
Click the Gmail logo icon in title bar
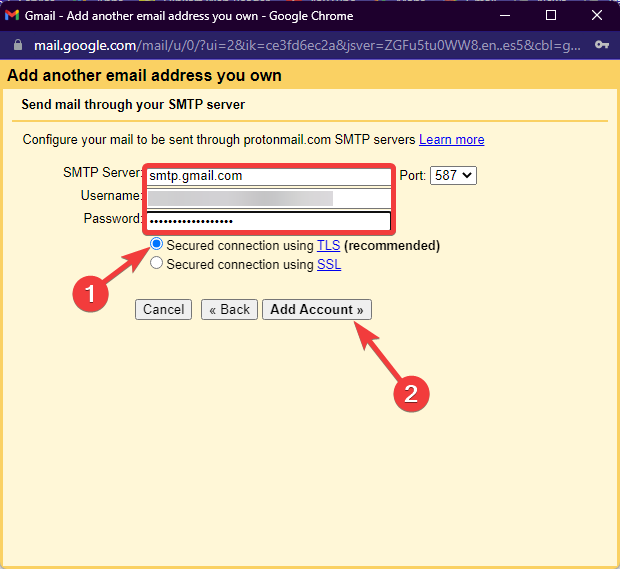(12, 15)
